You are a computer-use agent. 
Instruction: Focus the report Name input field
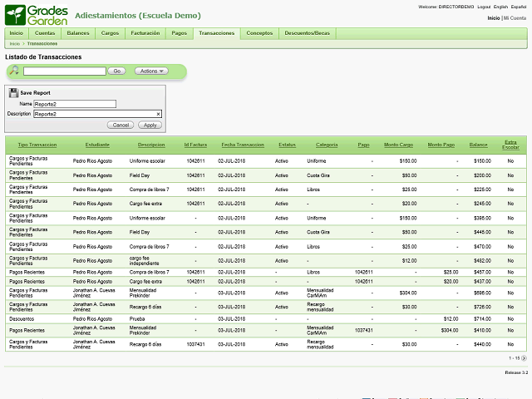pyautogui.click(x=75, y=104)
